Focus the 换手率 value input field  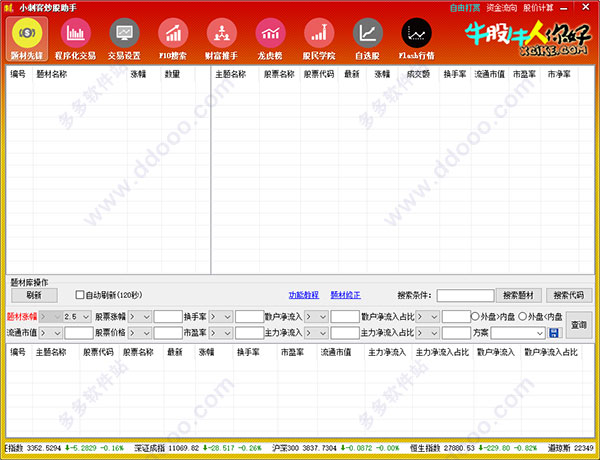point(249,317)
